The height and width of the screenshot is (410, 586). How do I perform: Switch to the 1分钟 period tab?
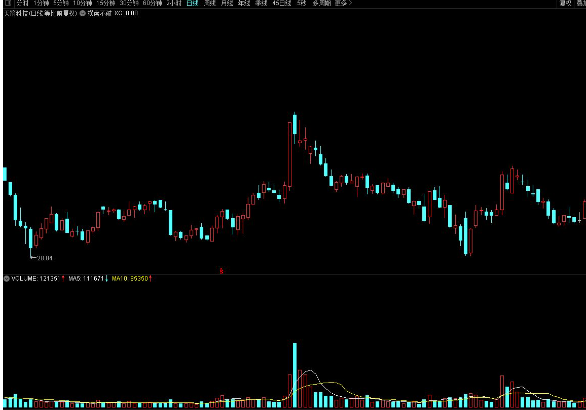coord(41,3)
